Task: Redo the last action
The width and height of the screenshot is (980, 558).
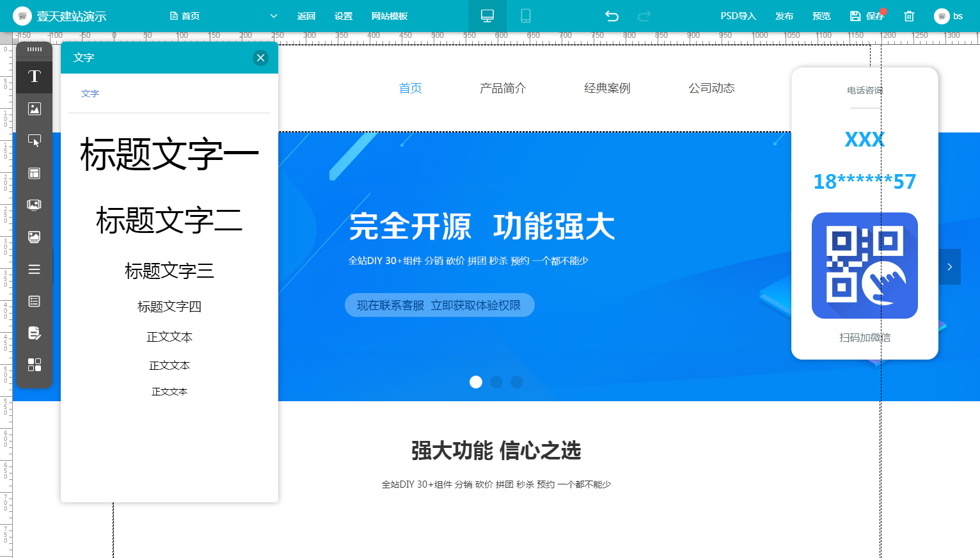Action: click(x=644, y=16)
